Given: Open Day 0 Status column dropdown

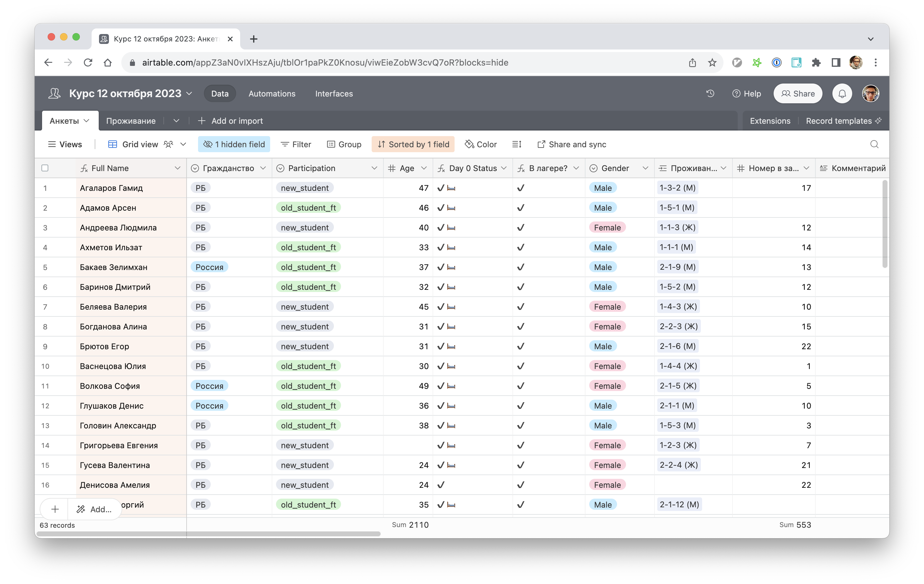Looking at the screenshot, I should coord(504,168).
